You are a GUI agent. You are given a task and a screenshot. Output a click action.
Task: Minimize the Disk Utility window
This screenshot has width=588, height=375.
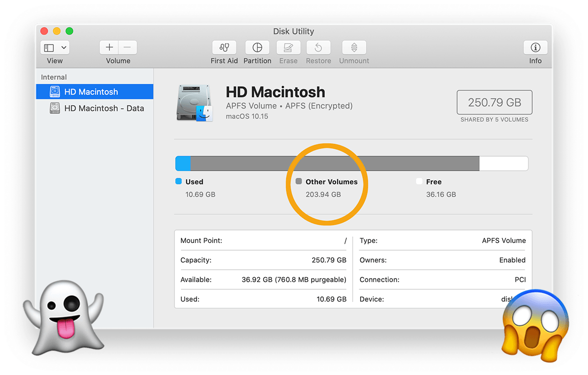pyautogui.click(x=57, y=31)
